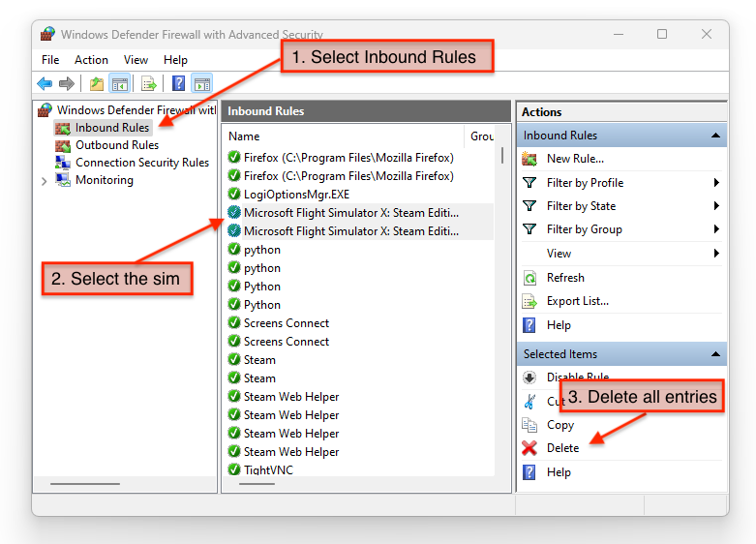The width and height of the screenshot is (756, 544).
Task: Click the Back arrow toolbar icon
Action: pos(45,84)
